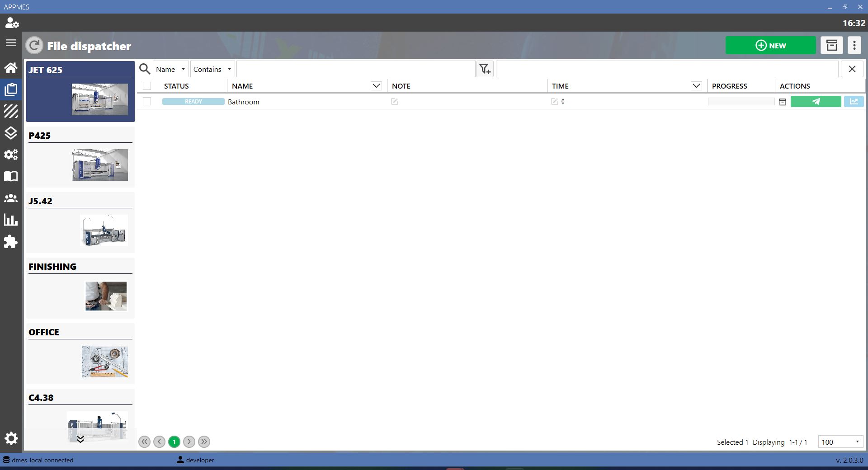This screenshot has width=868, height=470.
Task: Click the magnifier search icon
Action: [x=145, y=69]
